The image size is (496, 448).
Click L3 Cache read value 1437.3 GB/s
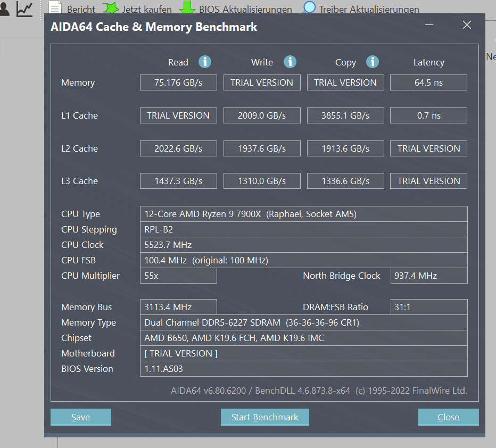click(x=178, y=181)
